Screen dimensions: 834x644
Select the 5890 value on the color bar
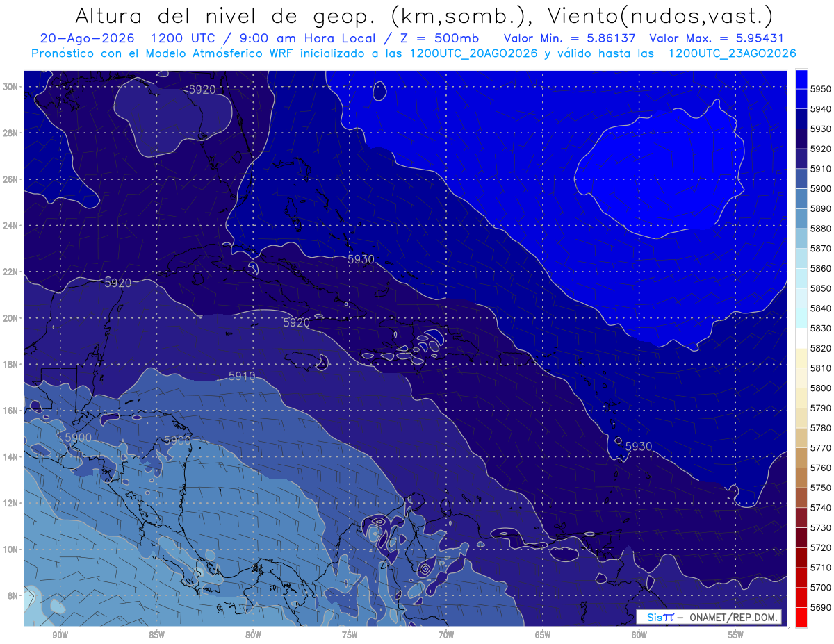(821, 209)
